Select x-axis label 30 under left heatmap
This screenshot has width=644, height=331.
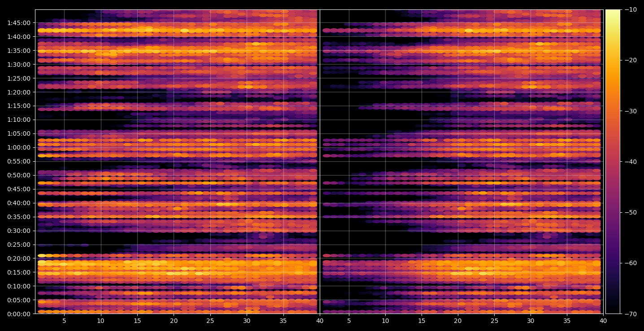[x=247, y=321]
